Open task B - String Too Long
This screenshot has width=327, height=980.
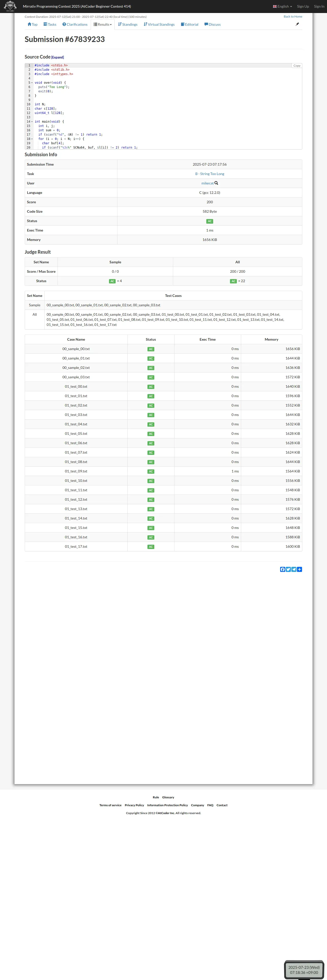click(210, 174)
